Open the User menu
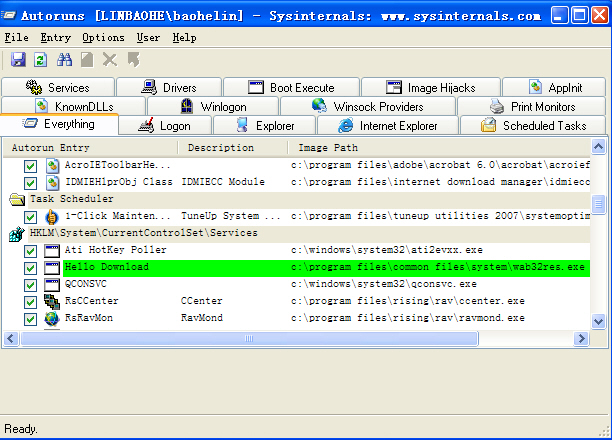 point(148,37)
